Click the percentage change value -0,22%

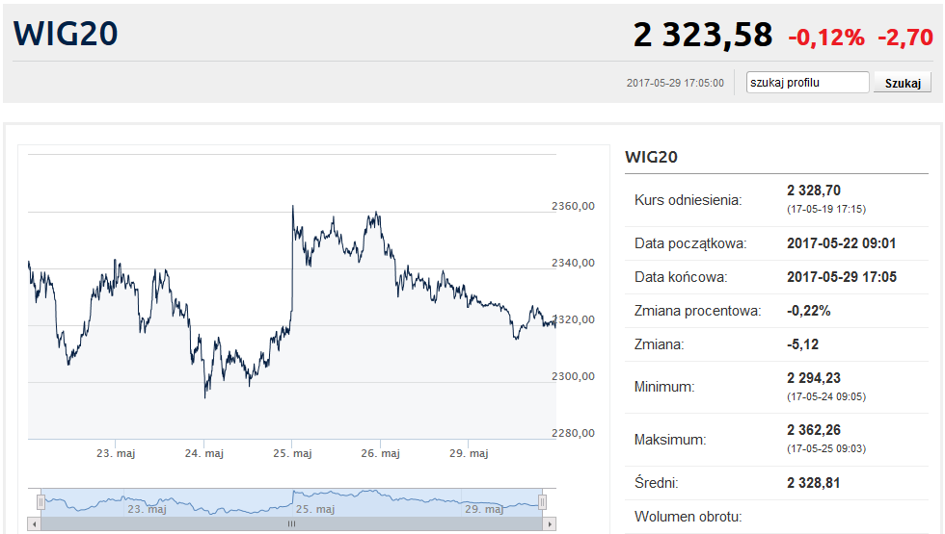tap(809, 311)
